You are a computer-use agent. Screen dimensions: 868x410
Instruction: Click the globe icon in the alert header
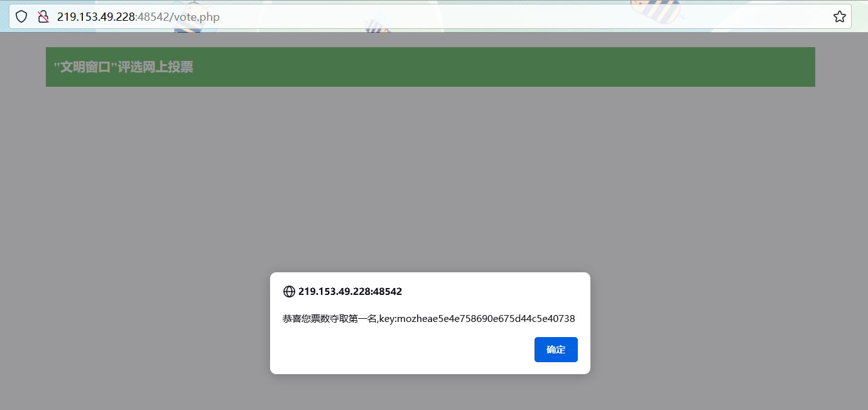tap(289, 291)
